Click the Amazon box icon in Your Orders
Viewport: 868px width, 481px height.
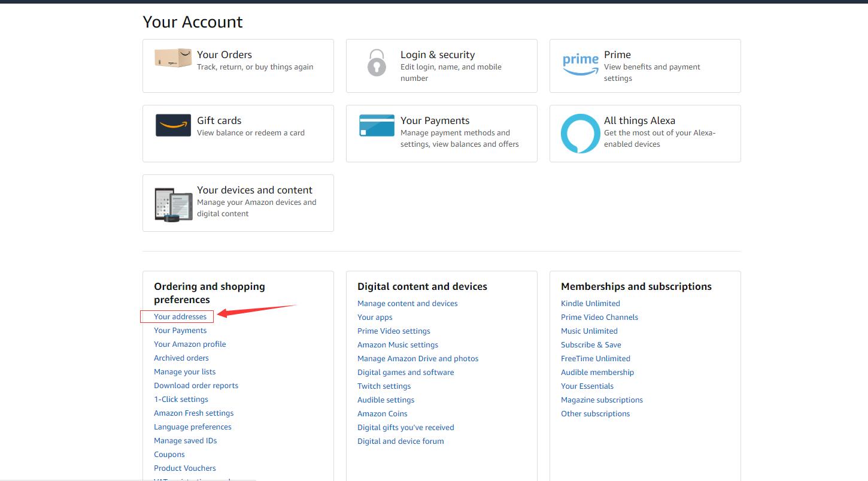pos(173,58)
